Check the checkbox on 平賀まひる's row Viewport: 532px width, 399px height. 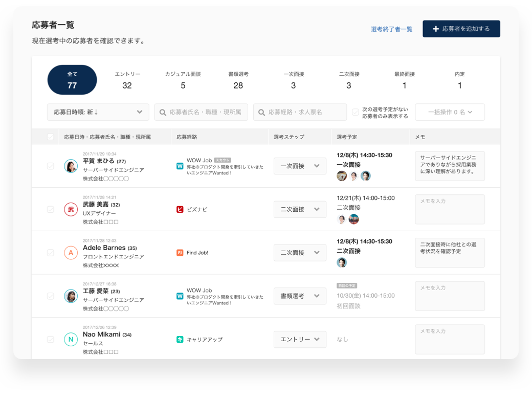coord(50,165)
